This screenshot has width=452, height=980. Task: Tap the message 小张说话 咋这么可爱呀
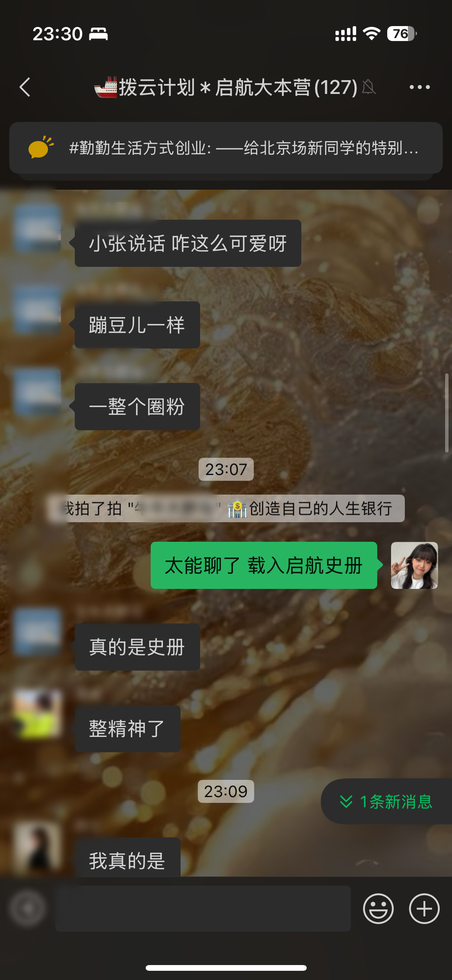pos(188,243)
